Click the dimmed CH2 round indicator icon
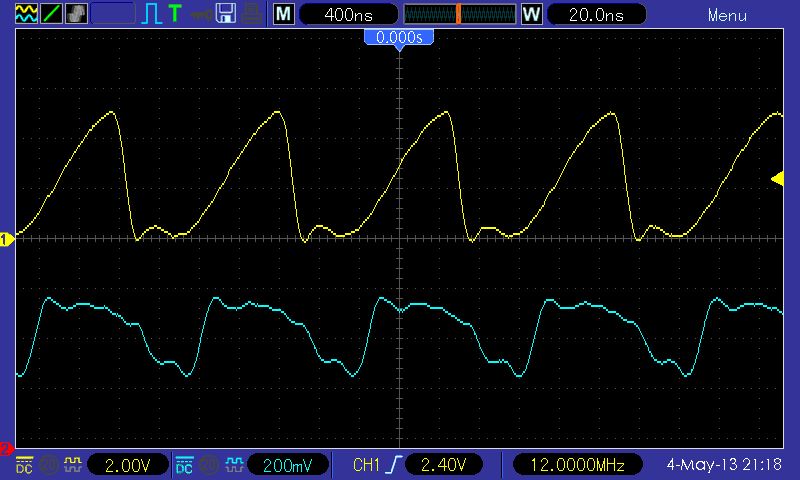This screenshot has width=800, height=480. 209,465
